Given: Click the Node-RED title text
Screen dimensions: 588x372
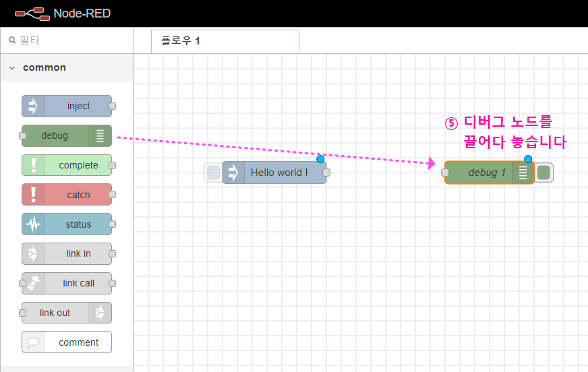Looking at the screenshot, I should click(x=82, y=13).
